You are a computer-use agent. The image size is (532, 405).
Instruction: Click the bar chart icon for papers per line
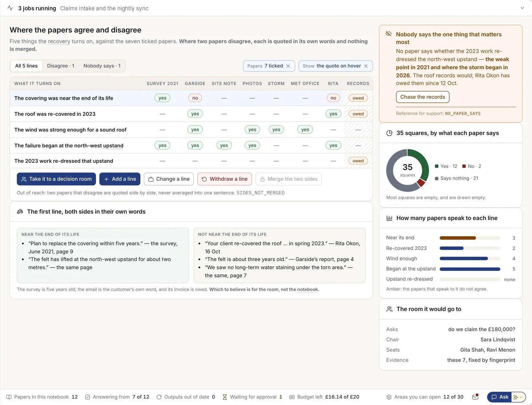pos(389,218)
